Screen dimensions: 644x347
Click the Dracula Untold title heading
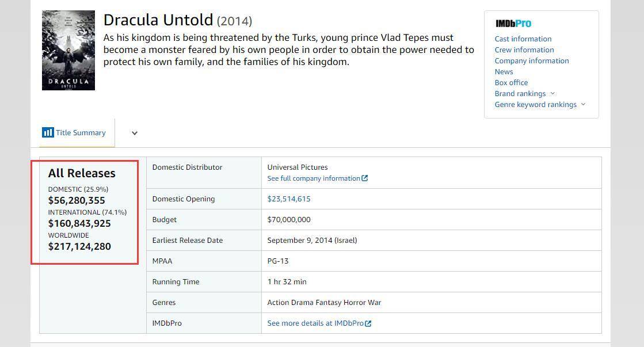click(x=158, y=20)
